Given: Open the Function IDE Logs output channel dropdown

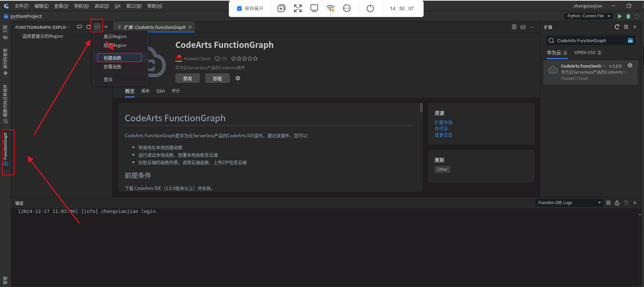Looking at the screenshot, I should (x=569, y=203).
